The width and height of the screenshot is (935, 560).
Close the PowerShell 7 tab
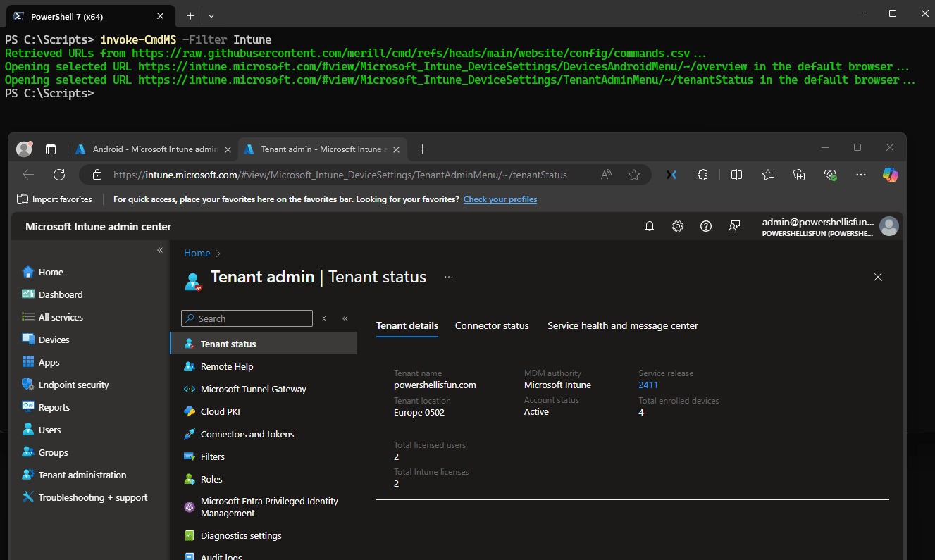point(161,16)
